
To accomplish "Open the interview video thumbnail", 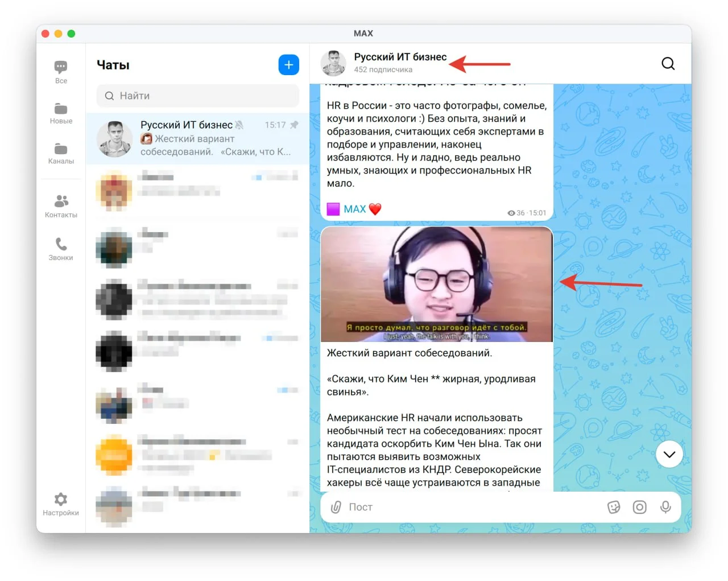I will pyautogui.click(x=437, y=285).
